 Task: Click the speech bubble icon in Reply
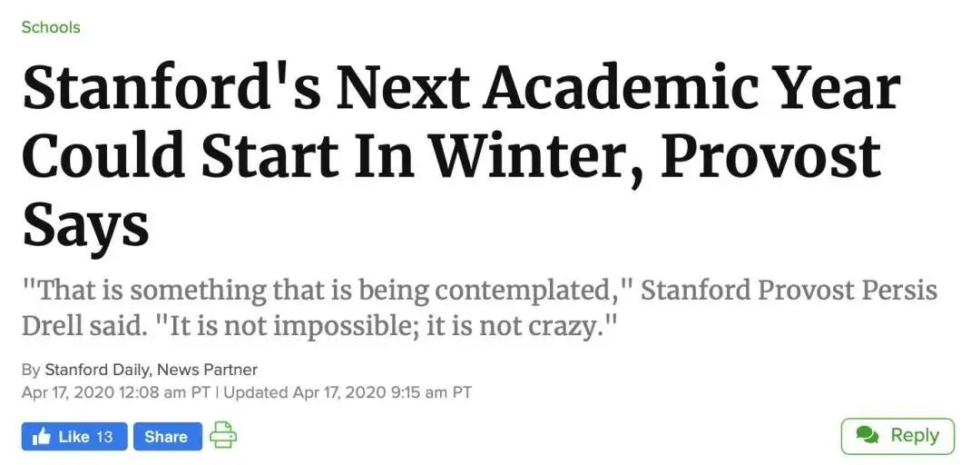[867, 436]
